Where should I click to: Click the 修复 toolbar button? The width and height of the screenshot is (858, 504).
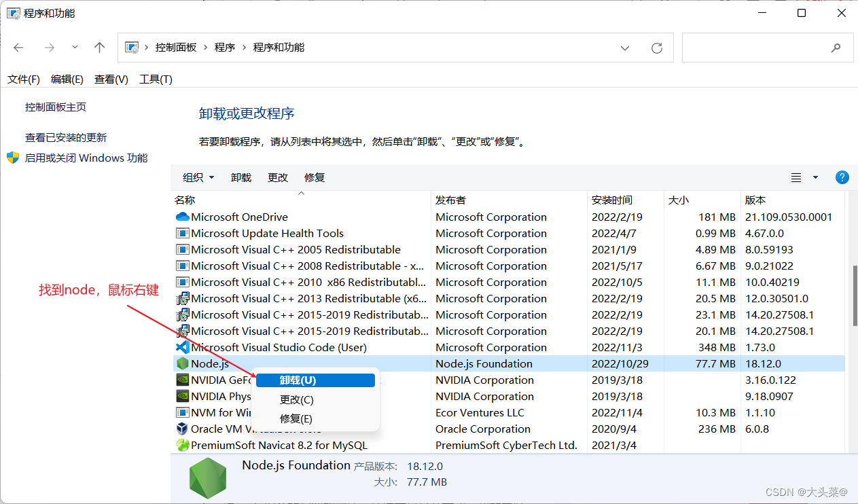pos(315,178)
